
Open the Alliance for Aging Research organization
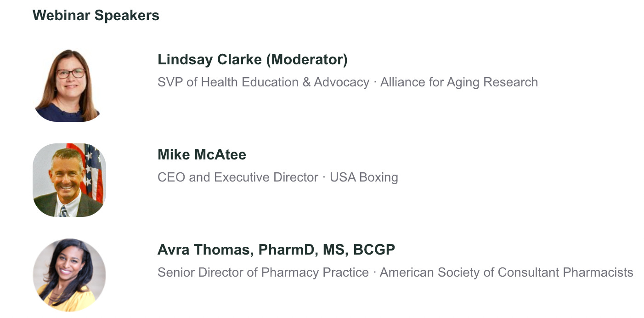[x=459, y=82]
